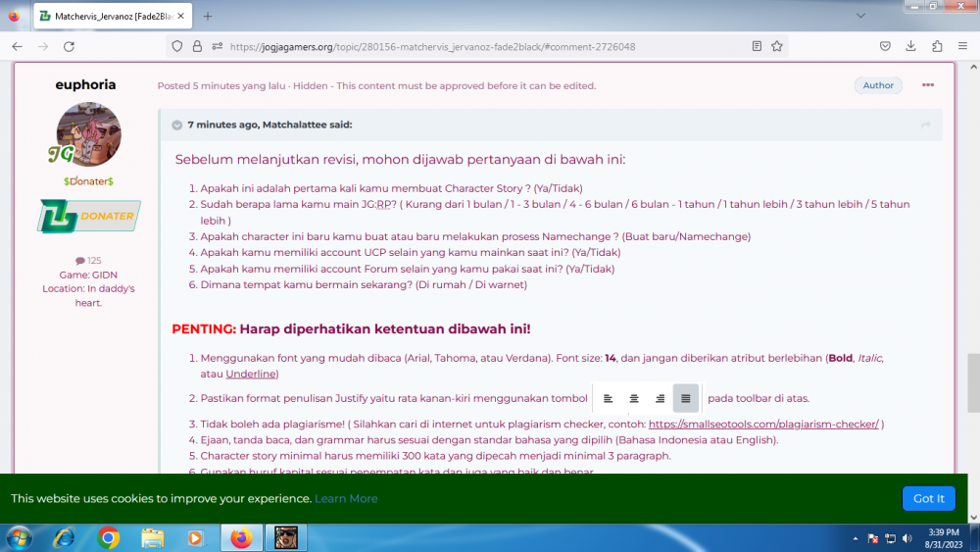Toggle reader view in address bar
The height and width of the screenshot is (552, 980).
point(757,46)
